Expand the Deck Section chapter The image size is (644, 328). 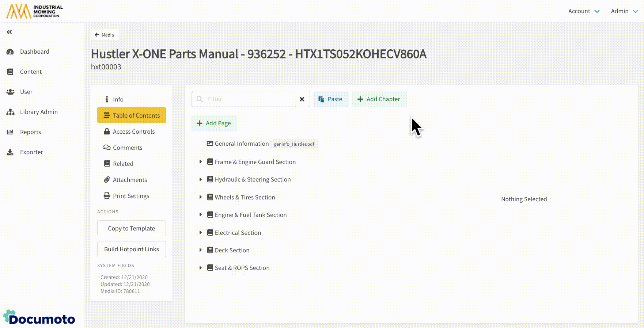pos(200,250)
